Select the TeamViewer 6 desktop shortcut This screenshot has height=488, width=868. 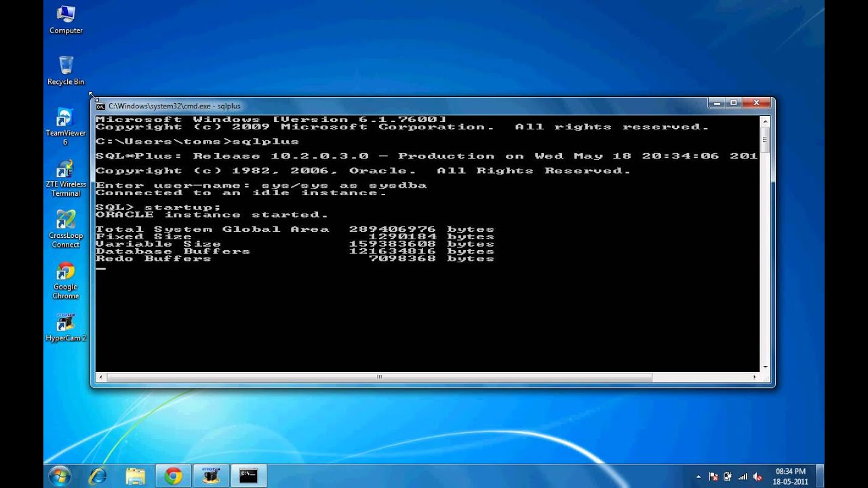tap(66, 126)
